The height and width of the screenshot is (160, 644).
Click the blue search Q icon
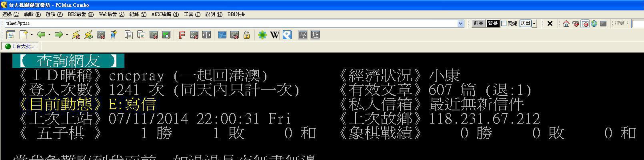click(287, 35)
